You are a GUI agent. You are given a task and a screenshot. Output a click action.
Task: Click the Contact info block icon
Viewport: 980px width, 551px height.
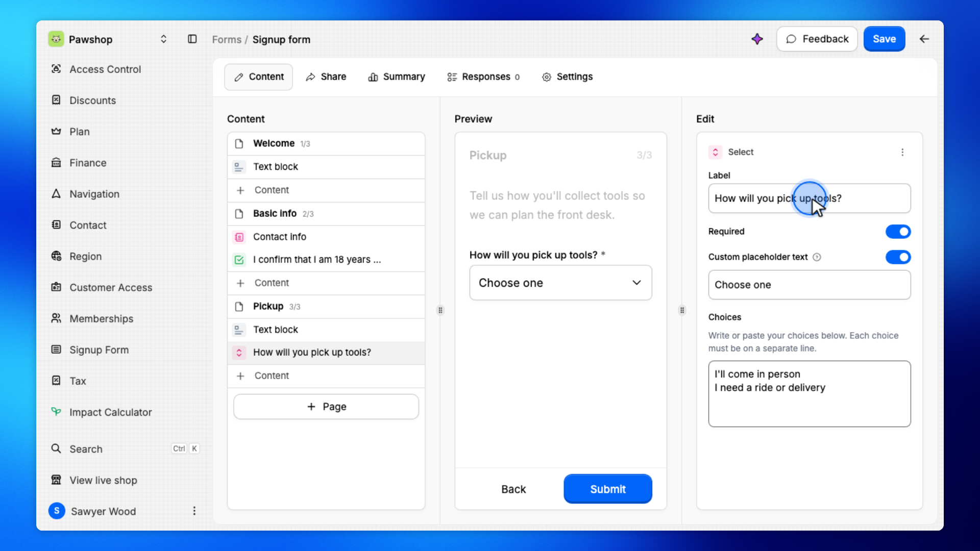(239, 237)
